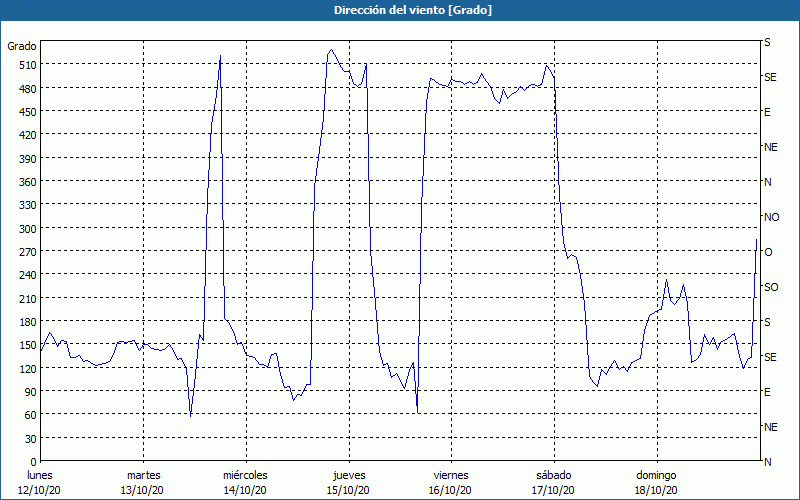800x500 pixels.
Task: Click the 'N' compass label at 0 baseline
Action: [767, 462]
